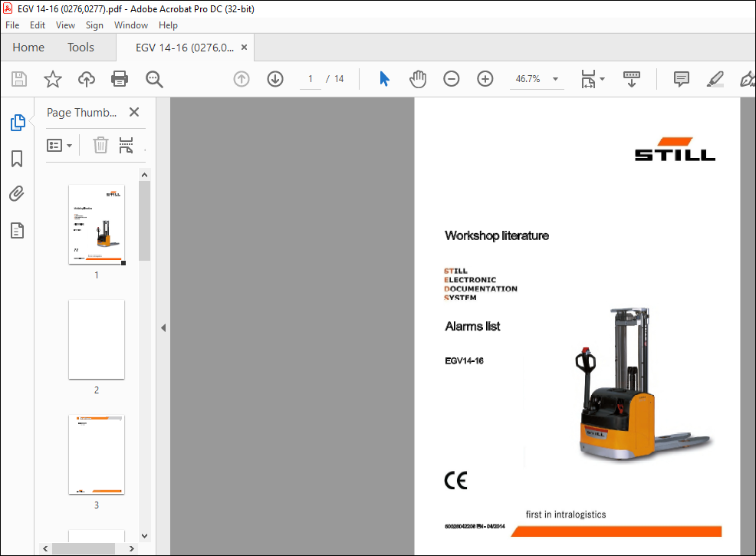
Task: Click thumbnail panel horizontal scrollbar thumb
Action: click(84, 549)
